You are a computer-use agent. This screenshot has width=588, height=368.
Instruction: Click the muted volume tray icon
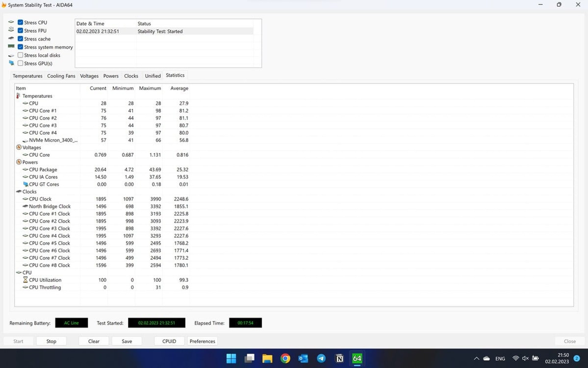point(526,358)
